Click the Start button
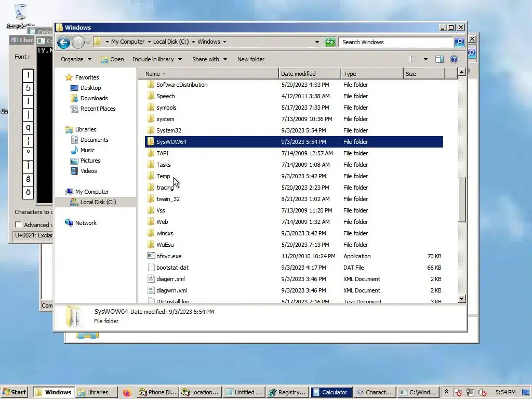 pyautogui.click(x=14, y=392)
